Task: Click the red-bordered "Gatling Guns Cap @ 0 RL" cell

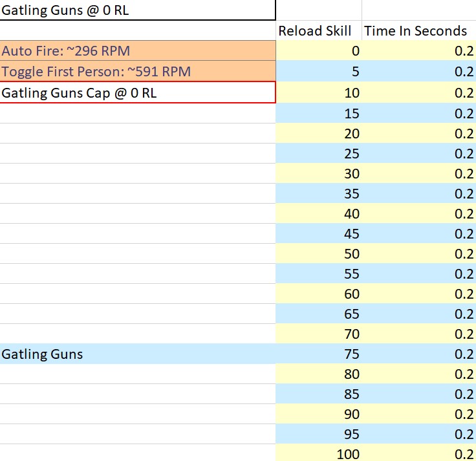Action: pyautogui.click(x=138, y=92)
